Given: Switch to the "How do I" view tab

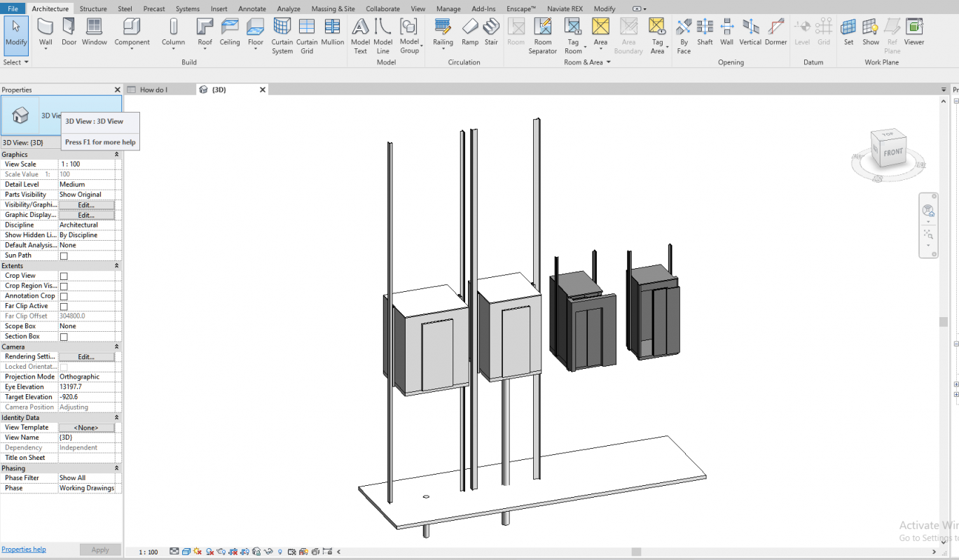Looking at the screenshot, I should tap(153, 90).
